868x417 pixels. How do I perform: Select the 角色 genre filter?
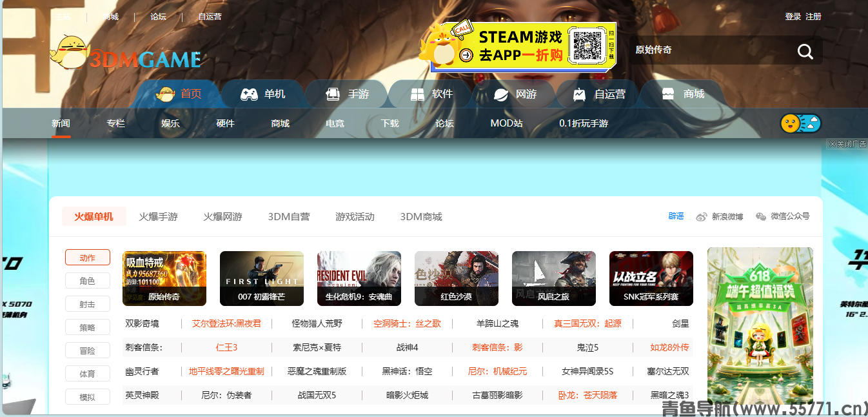point(88,281)
